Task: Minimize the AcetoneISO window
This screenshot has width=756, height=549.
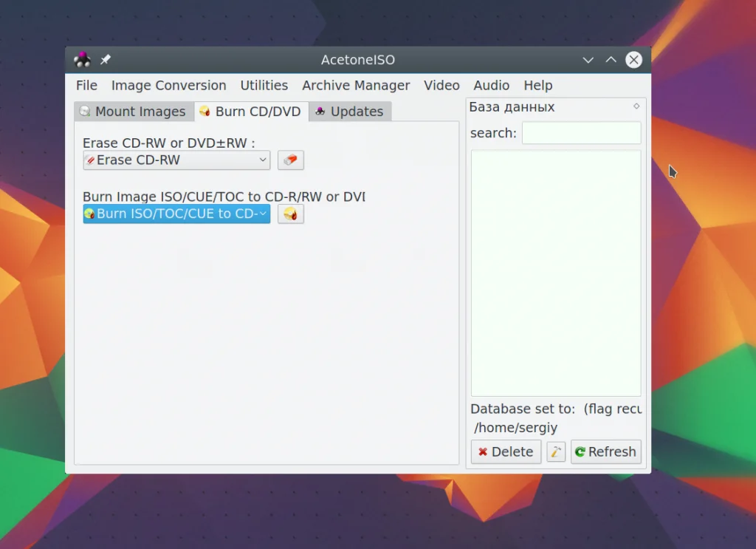Action: click(x=588, y=60)
